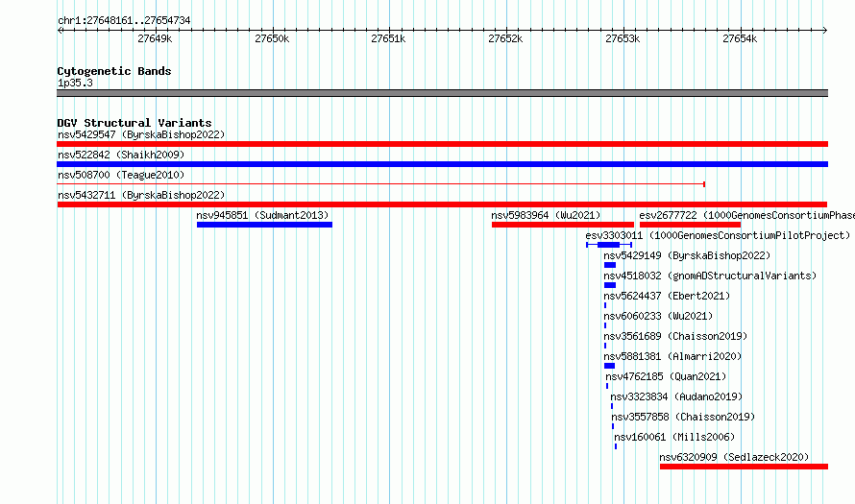Click the nsv5429547 (ByrskaBishop2022) label
The height and width of the screenshot is (504, 855).
click(x=141, y=134)
